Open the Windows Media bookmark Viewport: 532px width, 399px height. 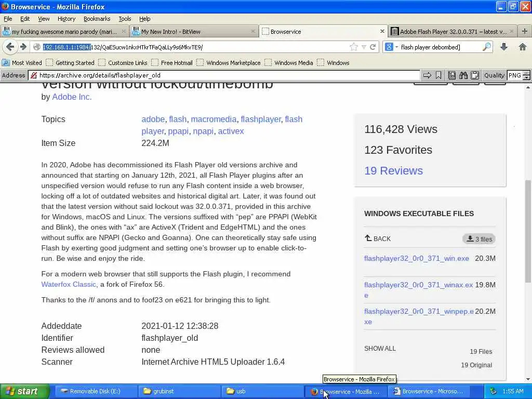click(x=289, y=63)
